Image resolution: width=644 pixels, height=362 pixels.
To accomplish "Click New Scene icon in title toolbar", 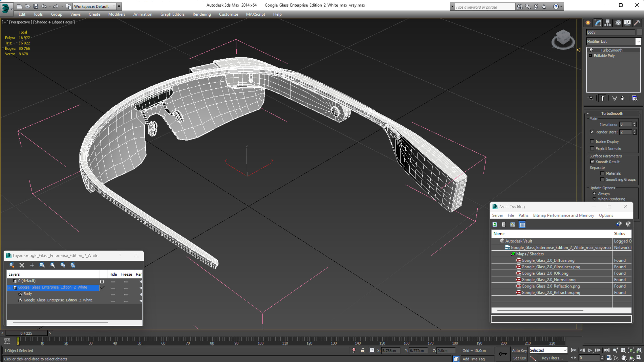I will pyautogui.click(x=19, y=6).
